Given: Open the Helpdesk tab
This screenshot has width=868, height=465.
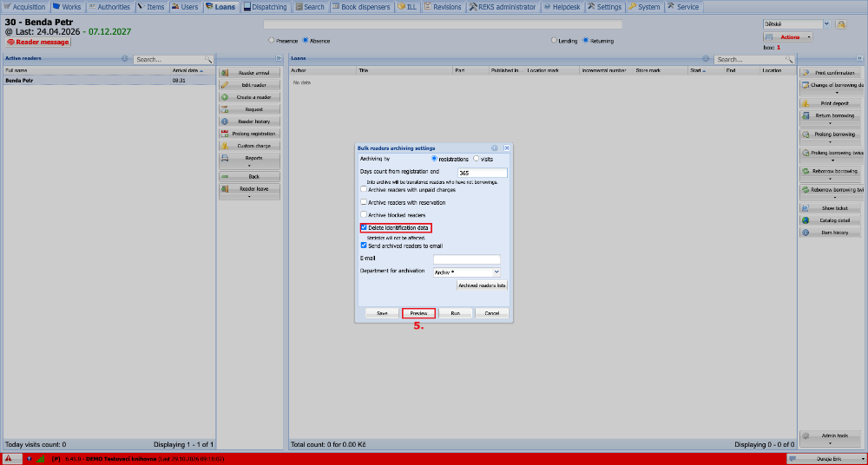Looking at the screenshot, I should [x=562, y=7].
